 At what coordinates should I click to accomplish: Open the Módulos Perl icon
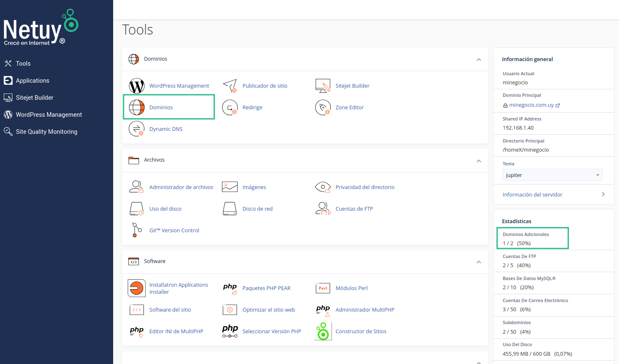tap(323, 288)
